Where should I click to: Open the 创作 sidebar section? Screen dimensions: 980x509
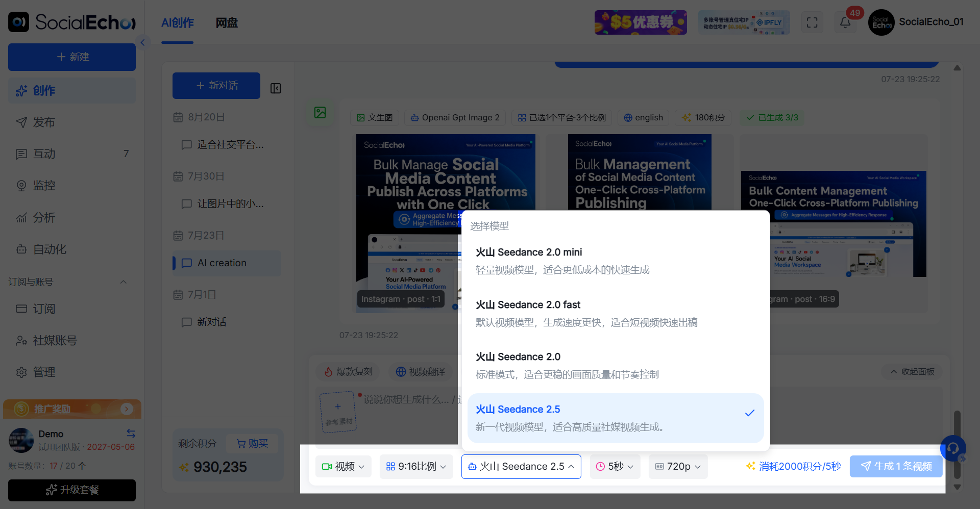(x=72, y=91)
